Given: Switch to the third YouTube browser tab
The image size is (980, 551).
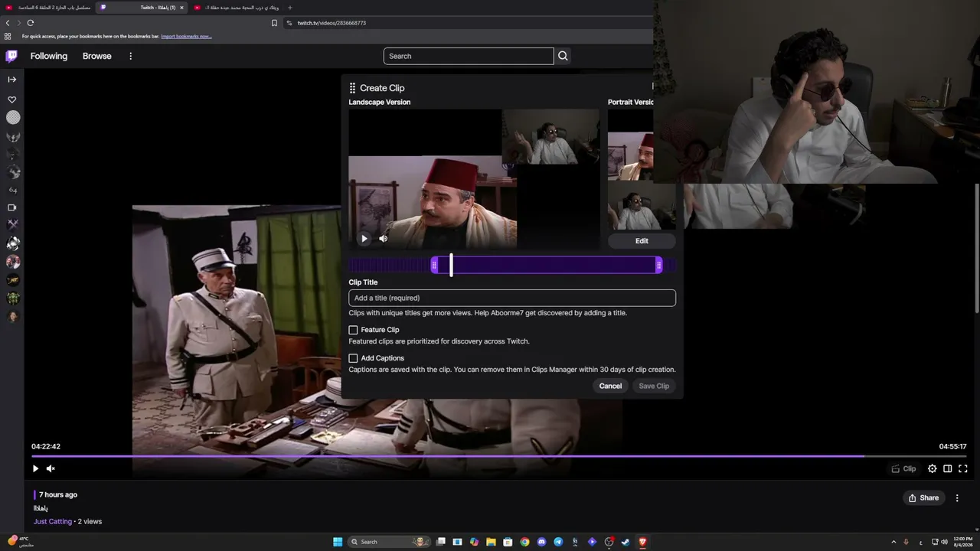Looking at the screenshot, I should pos(237,8).
